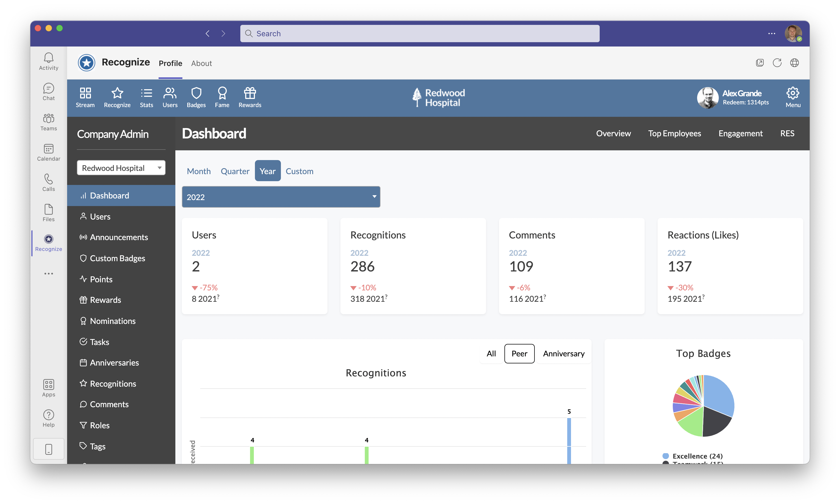Open the Stream view in Recognize
The width and height of the screenshot is (840, 504).
[85, 97]
